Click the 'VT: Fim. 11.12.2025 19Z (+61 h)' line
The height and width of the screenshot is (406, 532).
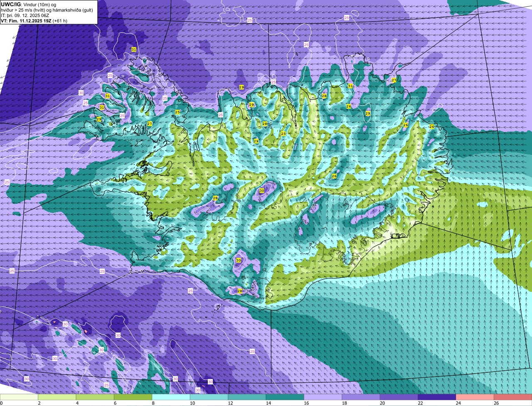34,20
